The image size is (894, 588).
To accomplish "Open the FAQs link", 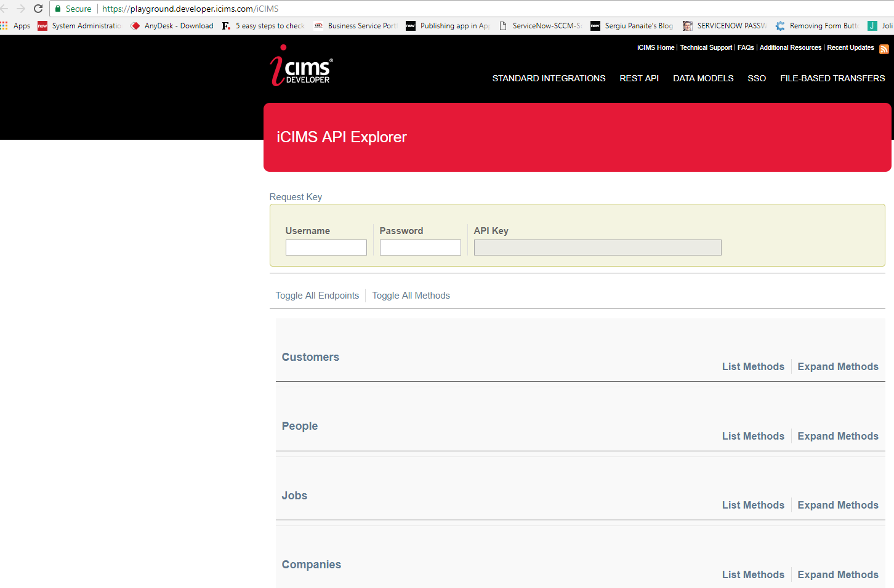I will tap(746, 47).
